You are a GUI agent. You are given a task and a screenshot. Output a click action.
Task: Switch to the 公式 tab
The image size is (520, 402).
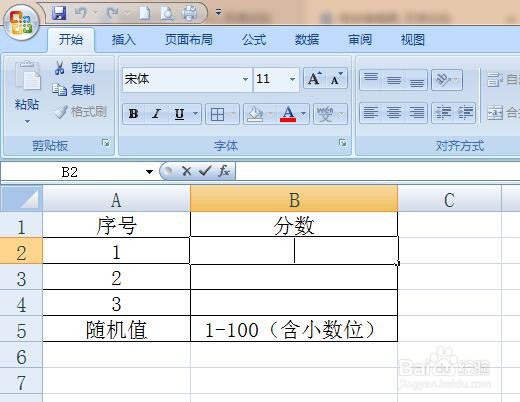pos(254,40)
